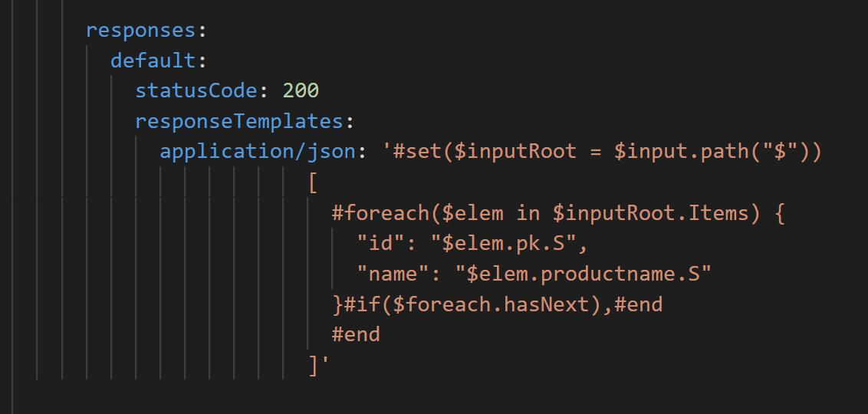This screenshot has height=414, width=868.
Task: Click the application/json key
Action: (258, 152)
